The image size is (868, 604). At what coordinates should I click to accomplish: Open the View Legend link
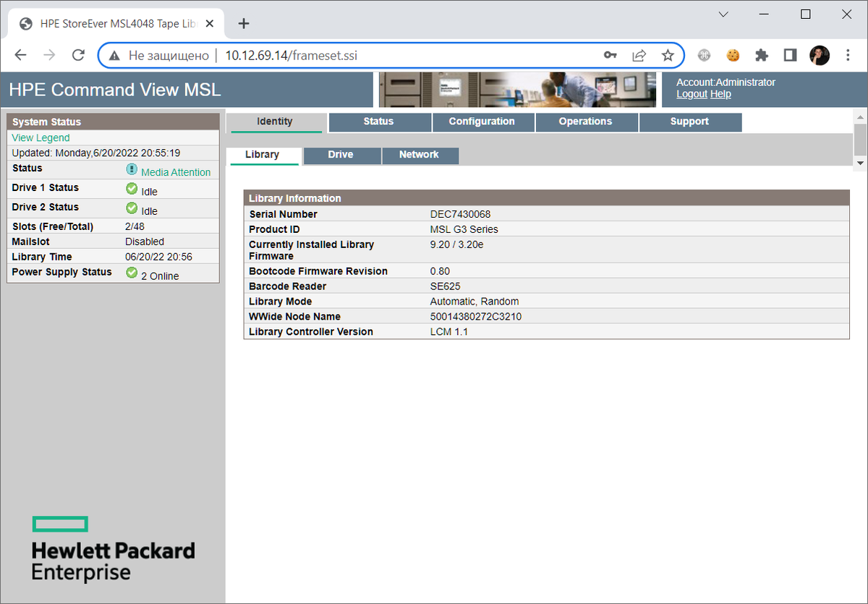click(x=41, y=137)
